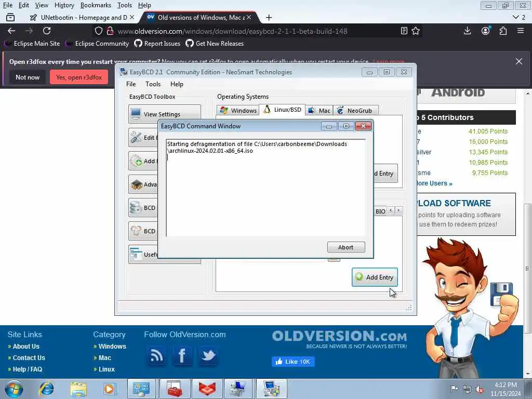532x399 pixels.
Task: Open the recent browsing history tabs icon
Action: click(x=10, y=17)
